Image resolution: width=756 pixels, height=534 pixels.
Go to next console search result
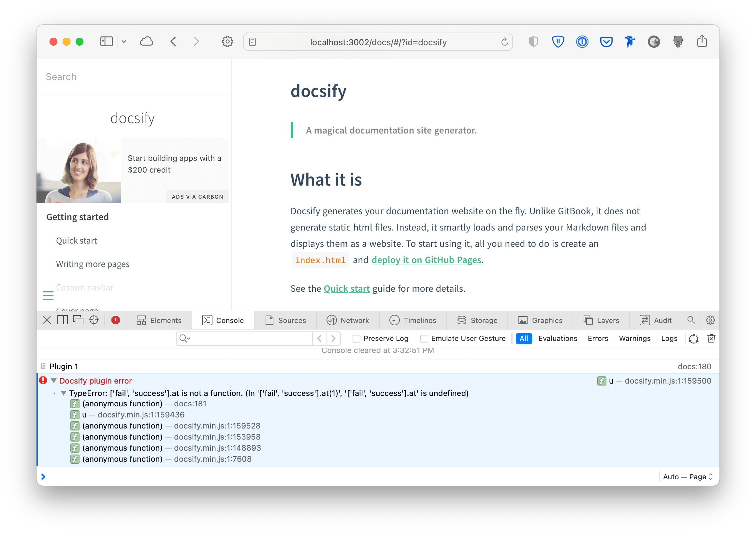tap(334, 339)
